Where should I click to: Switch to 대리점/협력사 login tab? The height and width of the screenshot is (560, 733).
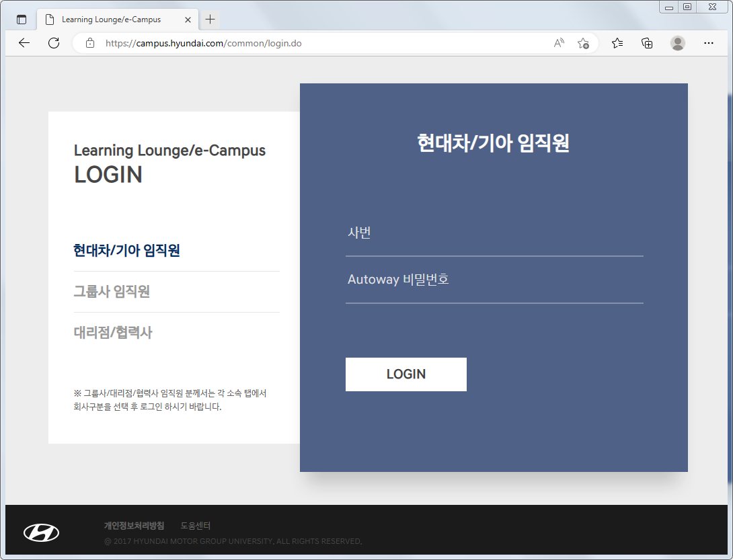click(113, 332)
